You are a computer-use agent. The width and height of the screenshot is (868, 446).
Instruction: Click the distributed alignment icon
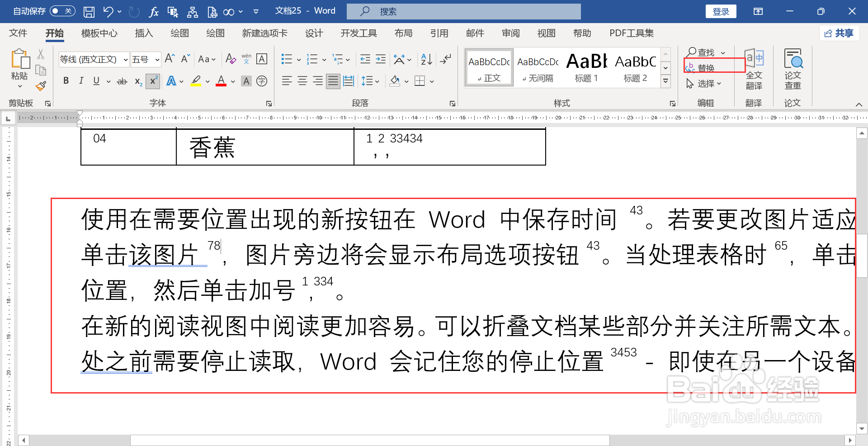click(x=349, y=81)
